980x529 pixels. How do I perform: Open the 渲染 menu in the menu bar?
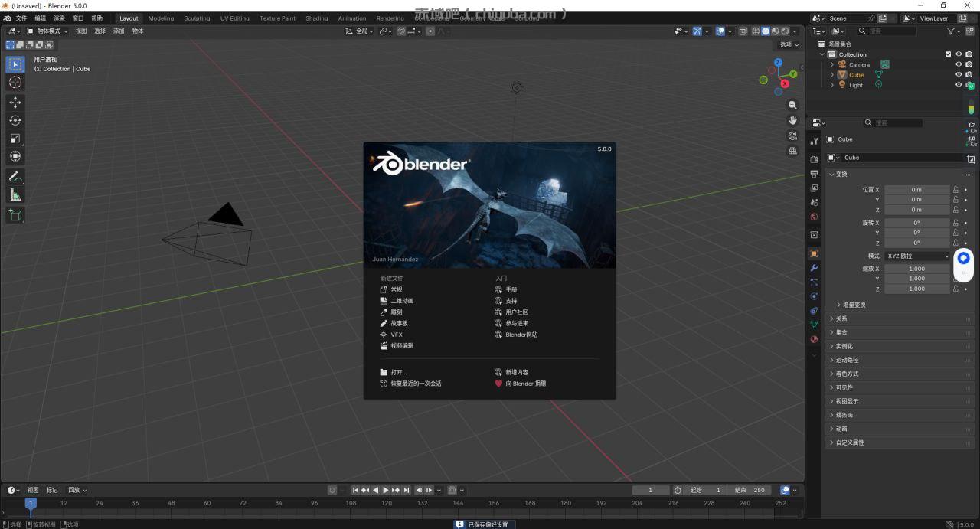pyautogui.click(x=59, y=18)
